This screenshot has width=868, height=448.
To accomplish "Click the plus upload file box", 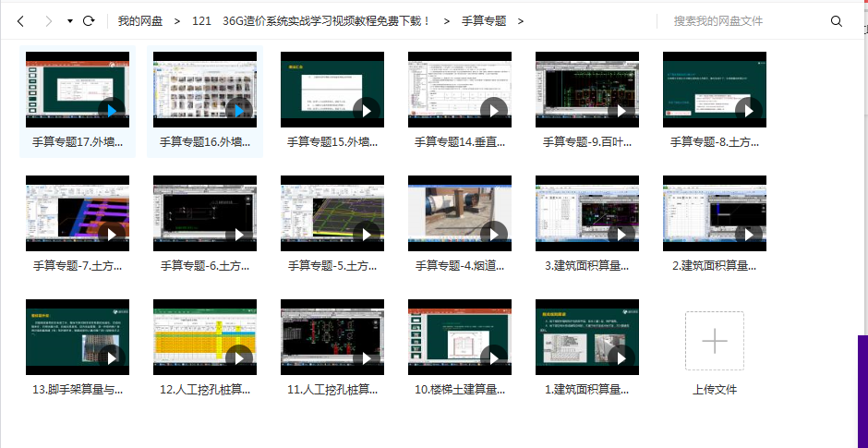I will coord(714,341).
